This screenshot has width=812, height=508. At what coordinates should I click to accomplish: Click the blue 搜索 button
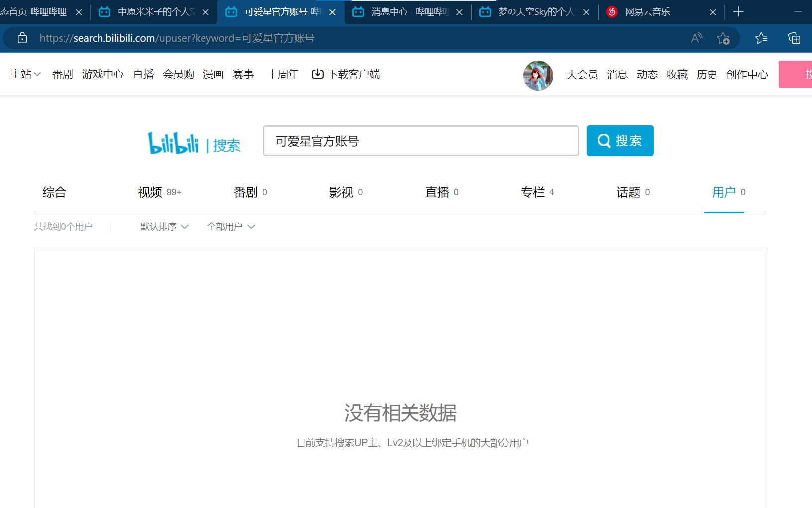pyautogui.click(x=620, y=141)
